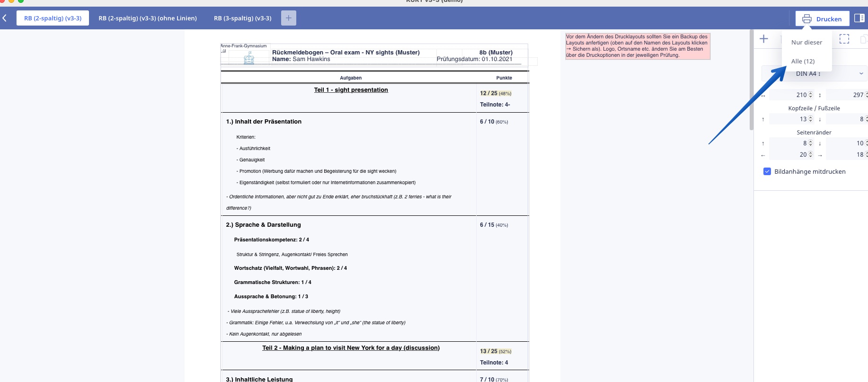Image resolution: width=868 pixels, height=382 pixels.
Task: Click the '- Genauigkeit' criterion line
Action: 250,160
